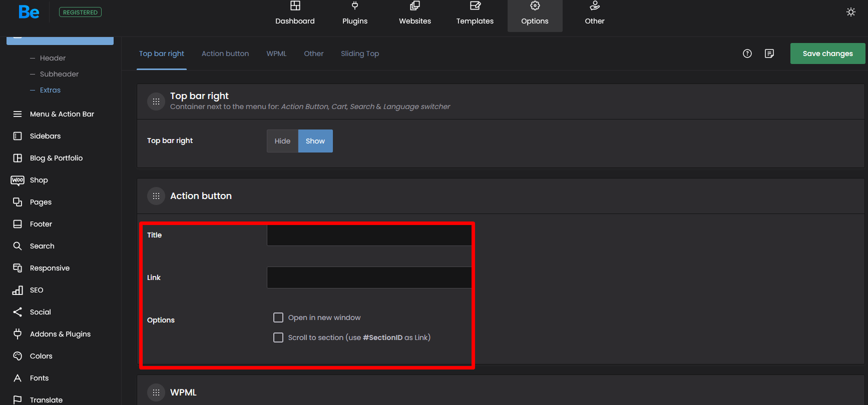Click the Other icon in top navigation
868x405 pixels.
tap(595, 6)
